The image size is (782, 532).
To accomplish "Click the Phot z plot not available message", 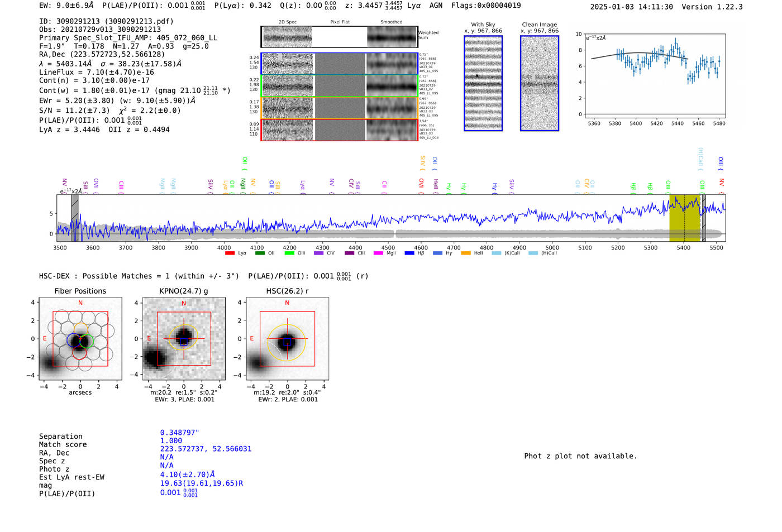I will [580, 456].
